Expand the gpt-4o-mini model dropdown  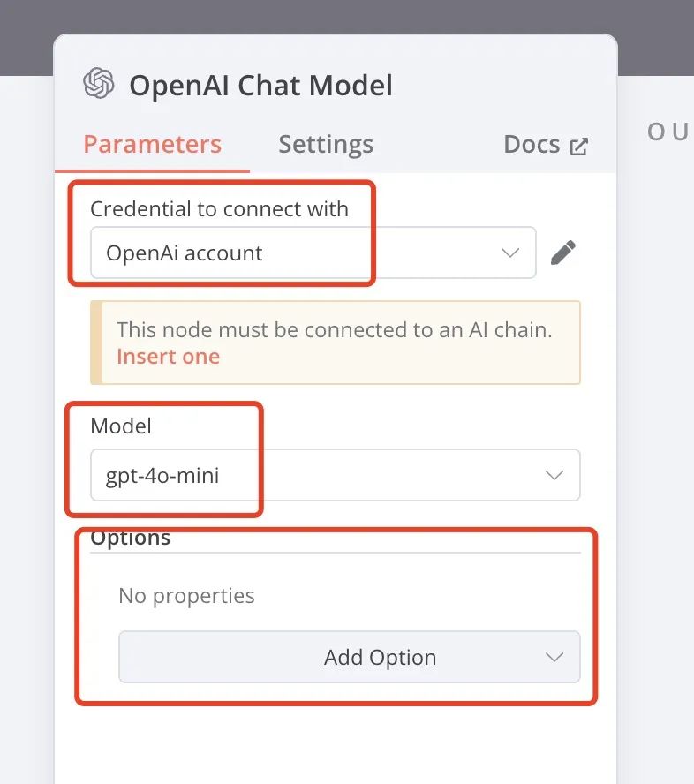[334, 475]
